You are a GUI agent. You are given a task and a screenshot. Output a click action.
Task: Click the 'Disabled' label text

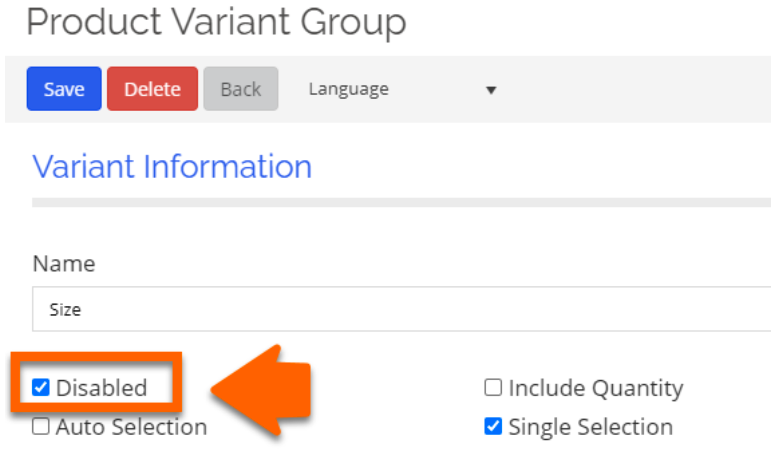pyautogui.click(x=101, y=388)
